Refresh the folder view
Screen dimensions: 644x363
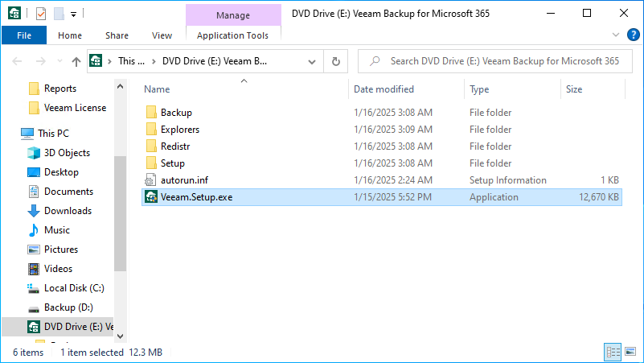click(x=336, y=62)
